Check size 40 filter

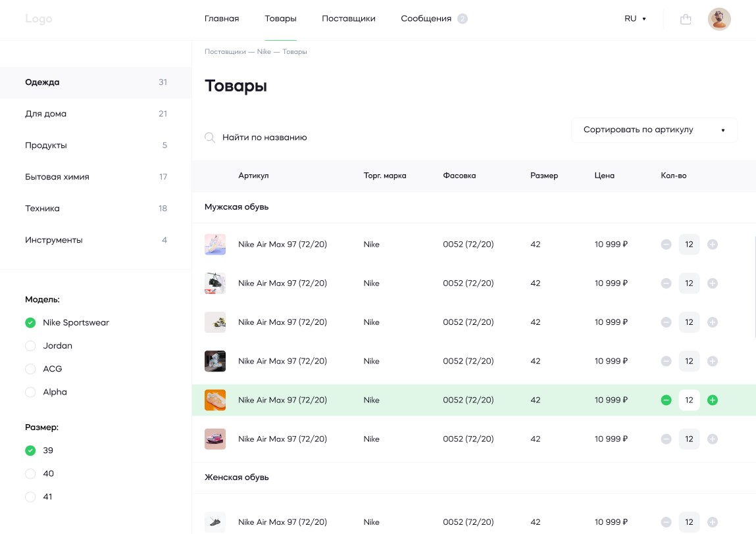point(30,473)
